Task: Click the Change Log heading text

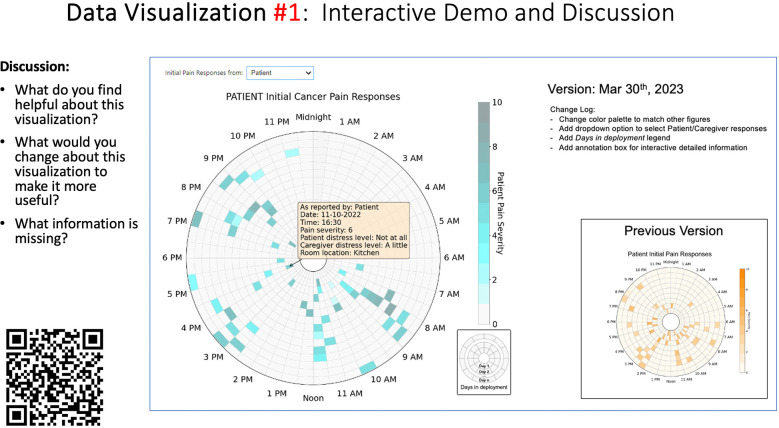Action: (x=572, y=109)
